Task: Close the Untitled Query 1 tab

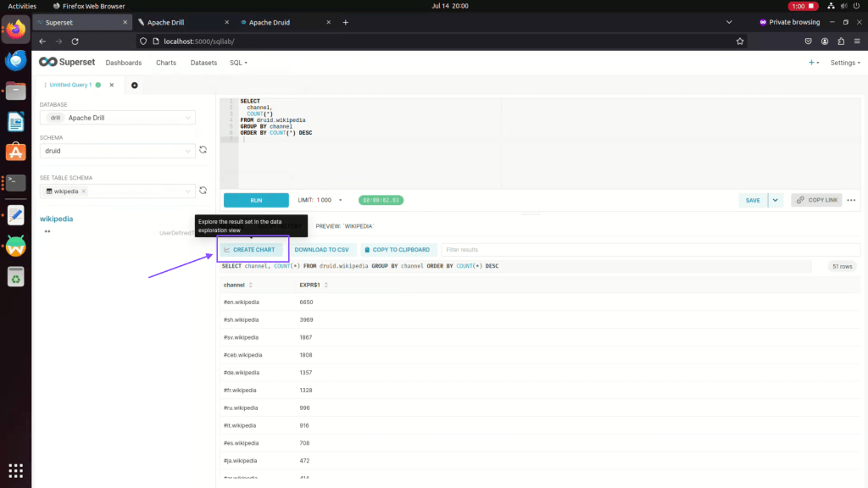Action: pyautogui.click(x=111, y=85)
